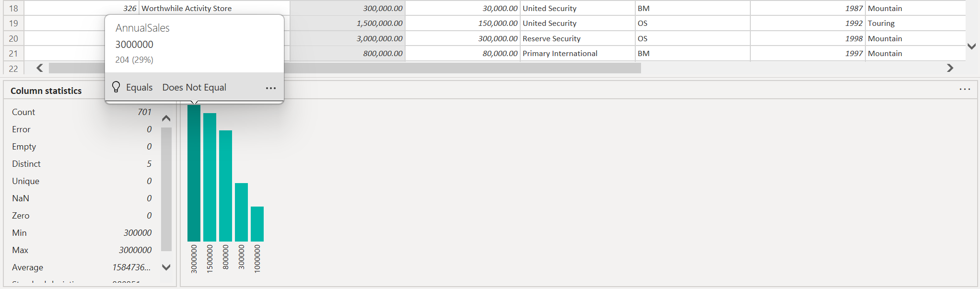The height and width of the screenshot is (289, 980).
Task: Click the lightbulb icon in the tooltip
Action: [116, 87]
